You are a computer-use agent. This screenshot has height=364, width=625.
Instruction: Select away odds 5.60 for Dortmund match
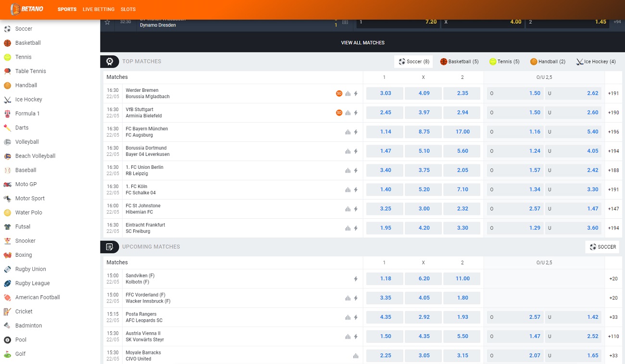[x=462, y=151]
